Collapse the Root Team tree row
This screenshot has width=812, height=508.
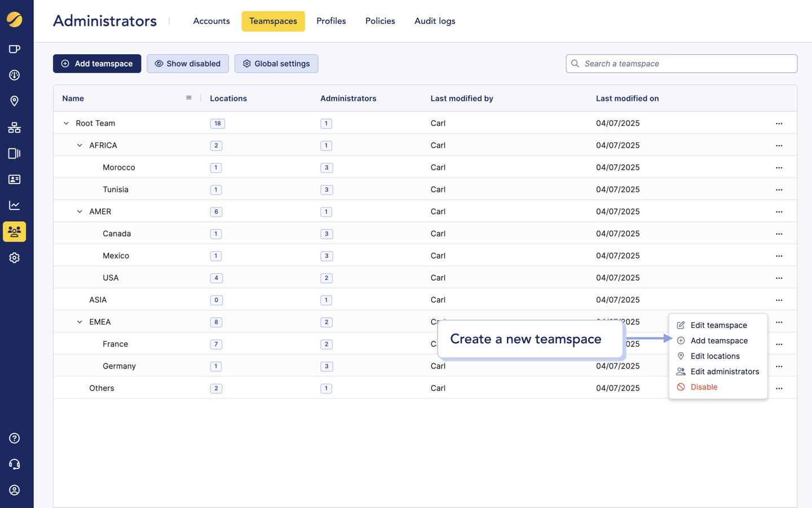(66, 124)
